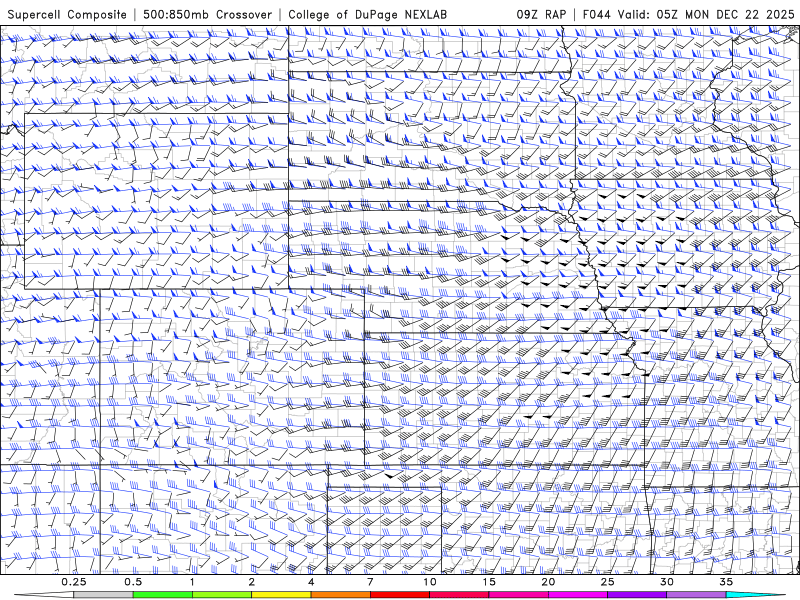Click the violet 25–30 color bar segment
Viewport: 800px width, 600px height.
click(x=637, y=595)
